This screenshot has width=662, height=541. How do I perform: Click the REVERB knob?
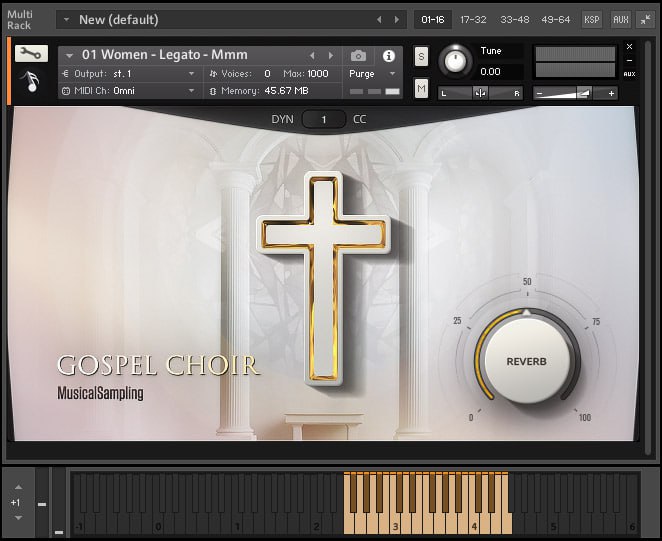pos(526,361)
